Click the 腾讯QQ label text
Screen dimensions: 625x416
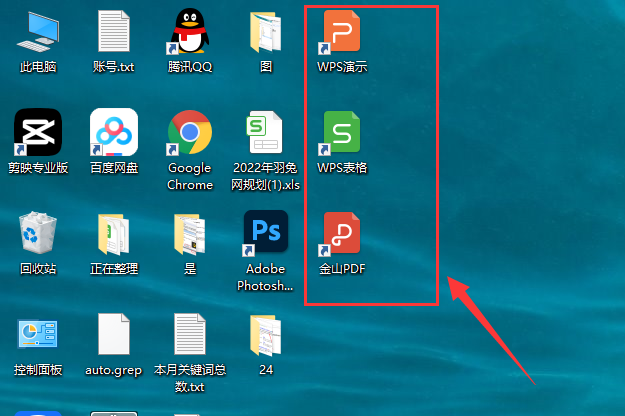pyautogui.click(x=190, y=67)
